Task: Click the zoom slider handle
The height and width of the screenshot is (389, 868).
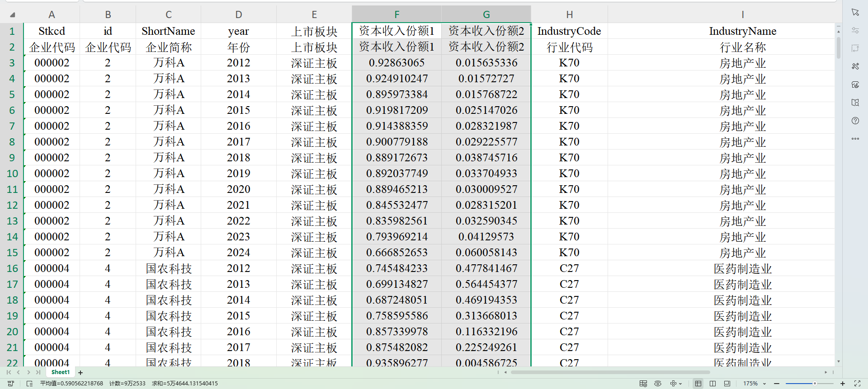Action: 815,384
